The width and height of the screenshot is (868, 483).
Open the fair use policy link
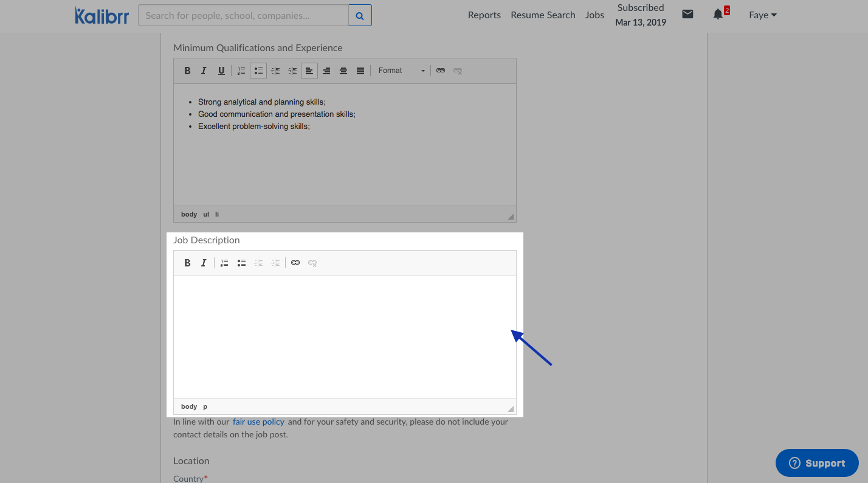258,422
